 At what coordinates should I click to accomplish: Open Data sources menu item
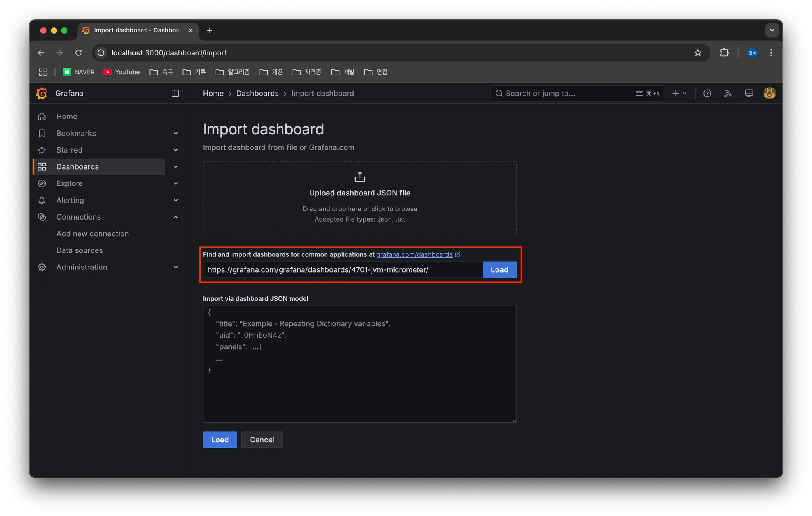coord(79,250)
